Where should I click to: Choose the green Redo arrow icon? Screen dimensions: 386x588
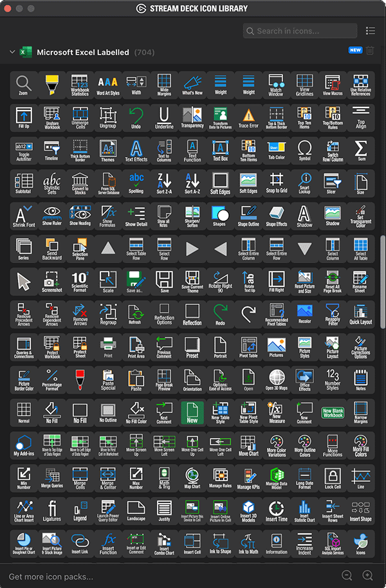pos(221,314)
